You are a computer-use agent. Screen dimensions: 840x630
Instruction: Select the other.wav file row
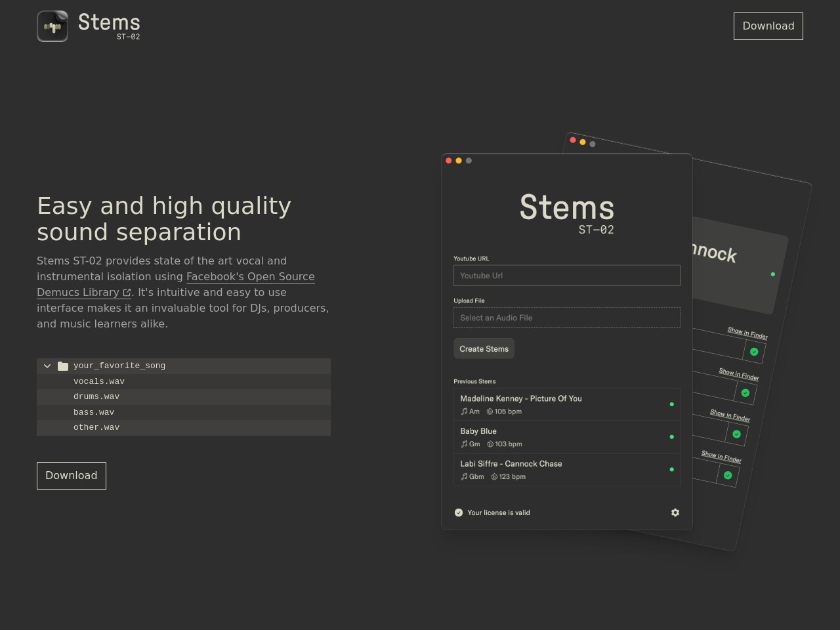tap(184, 428)
